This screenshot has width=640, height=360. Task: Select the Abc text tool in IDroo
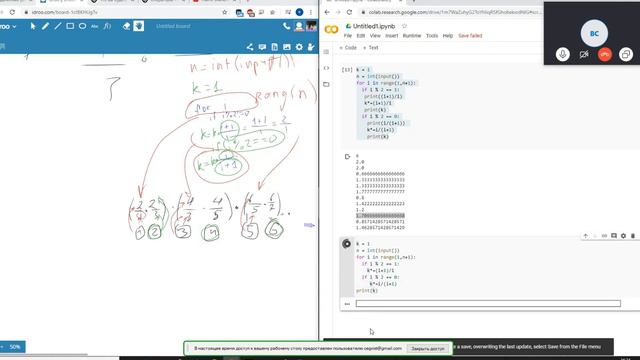[95, 26]
